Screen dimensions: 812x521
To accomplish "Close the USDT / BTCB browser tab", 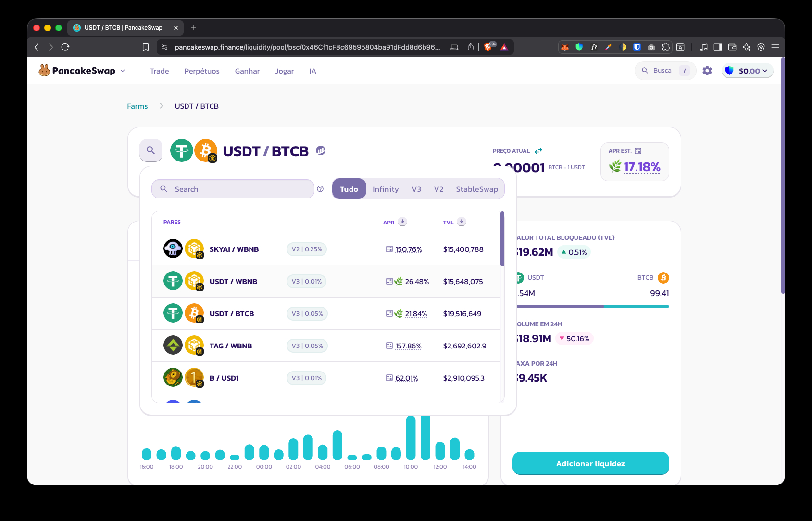I will [x=175, y=28].
